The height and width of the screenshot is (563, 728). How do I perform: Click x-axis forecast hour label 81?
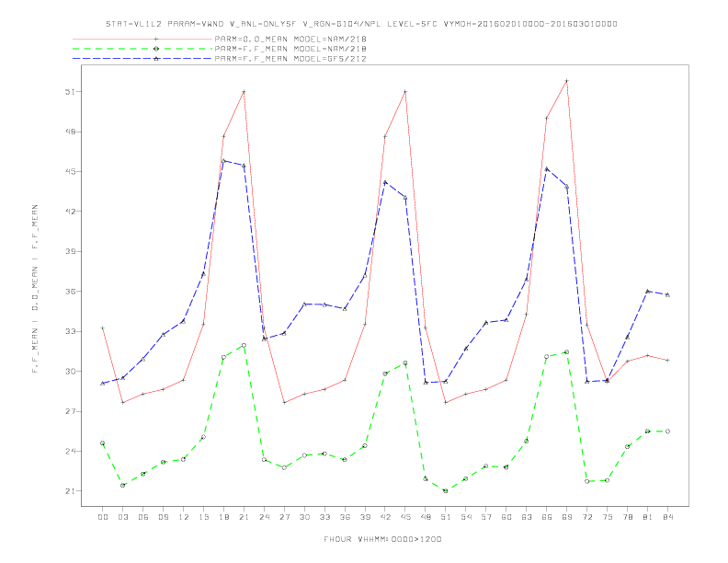pos(648,517)
